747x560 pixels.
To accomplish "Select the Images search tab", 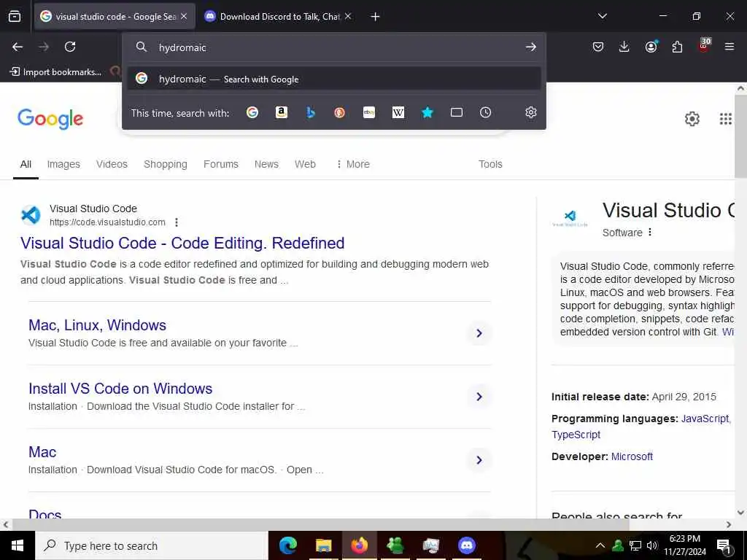I will (63, 164).
